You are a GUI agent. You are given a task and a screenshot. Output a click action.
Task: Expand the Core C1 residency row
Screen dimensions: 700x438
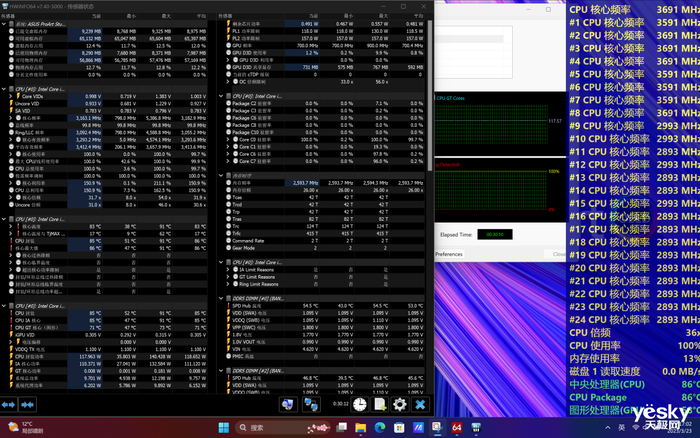[x=228, y=146]
